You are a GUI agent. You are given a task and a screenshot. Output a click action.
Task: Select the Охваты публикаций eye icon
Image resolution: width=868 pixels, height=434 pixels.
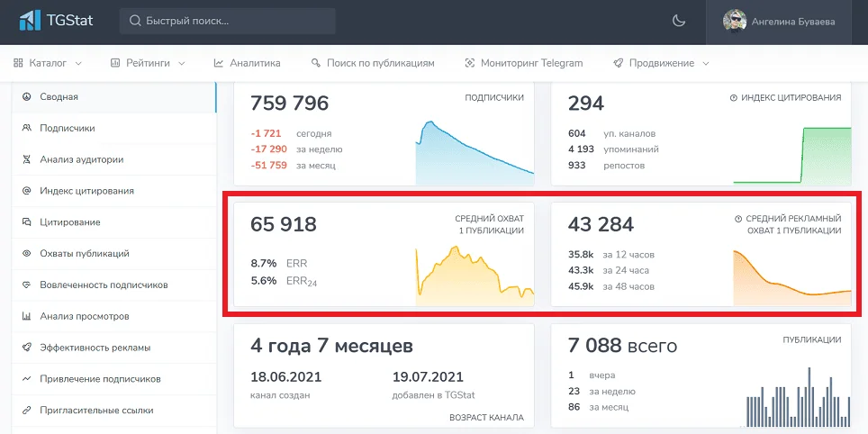27,254
